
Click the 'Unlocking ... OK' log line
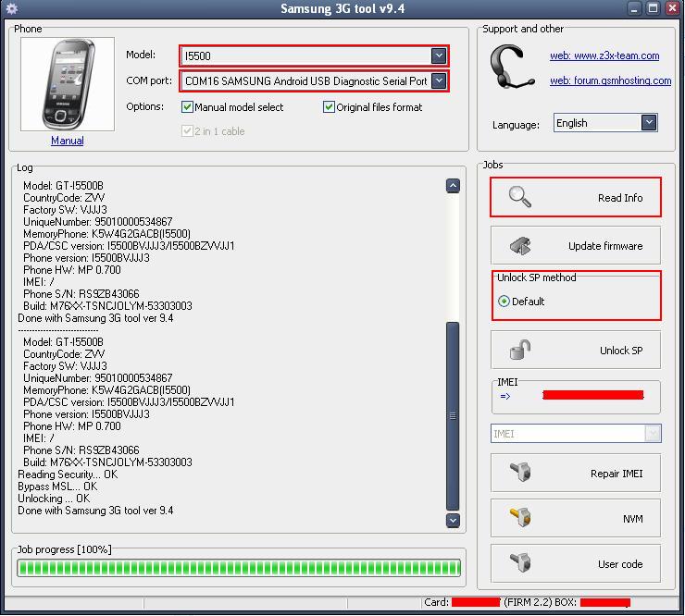[x=54, y=499]
